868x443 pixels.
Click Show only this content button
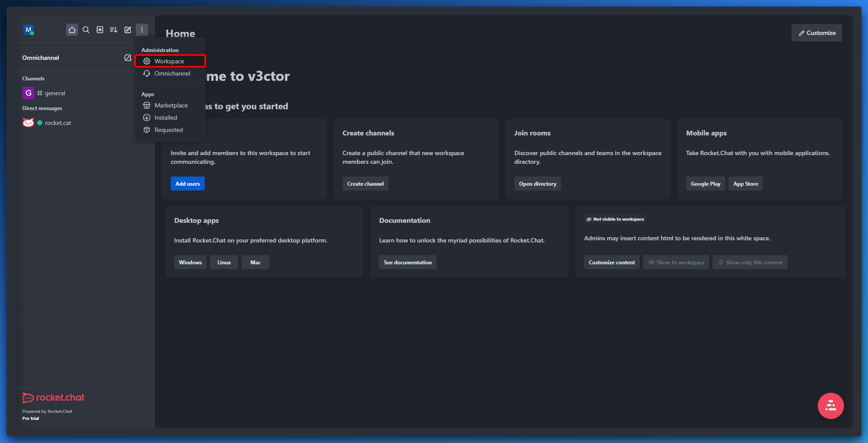(x=750, y=262)
